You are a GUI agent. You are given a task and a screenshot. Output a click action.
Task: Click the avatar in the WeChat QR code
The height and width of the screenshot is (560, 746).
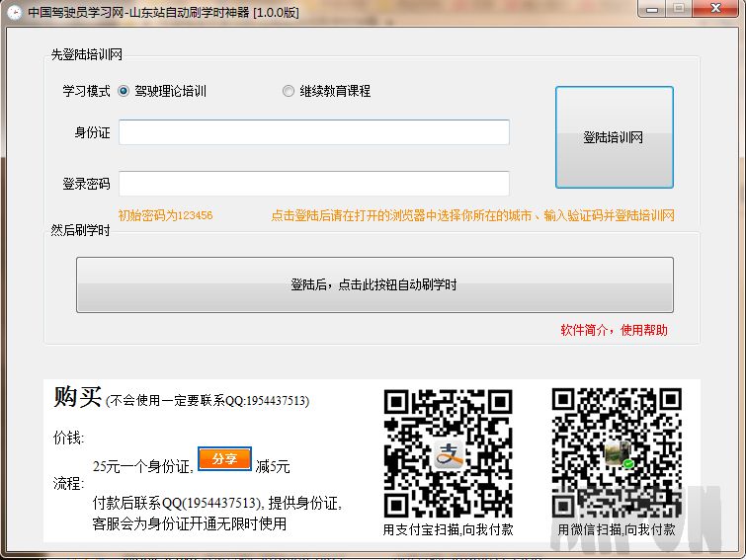coord(619,453)
